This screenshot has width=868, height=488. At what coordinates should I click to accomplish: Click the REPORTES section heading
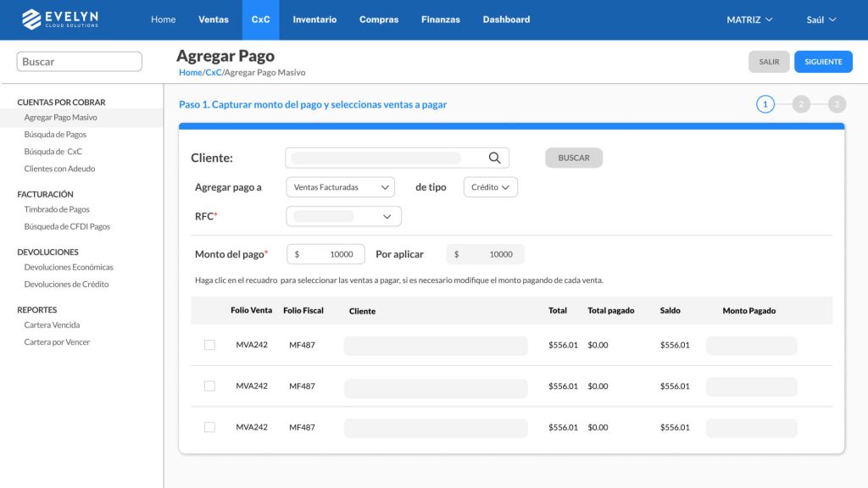coord(36,310)
